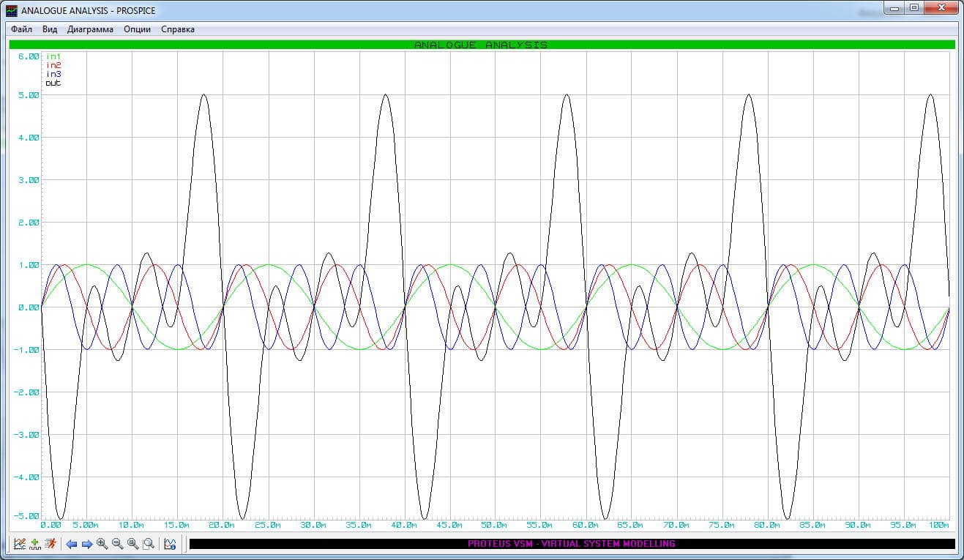964x560 pixels.
Task: Open the Справка menu
Action: (x=178, y=29)
